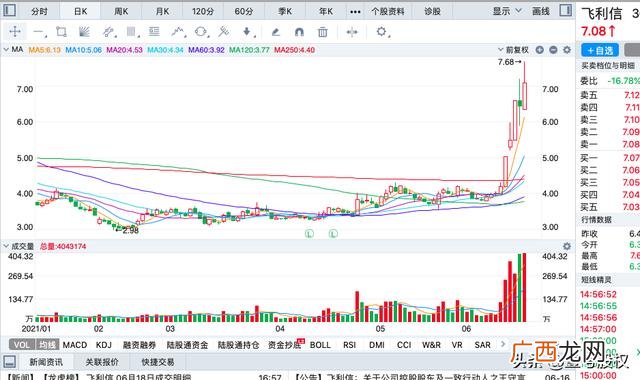Pick the wave polyline drawing tool

[178, 32]
